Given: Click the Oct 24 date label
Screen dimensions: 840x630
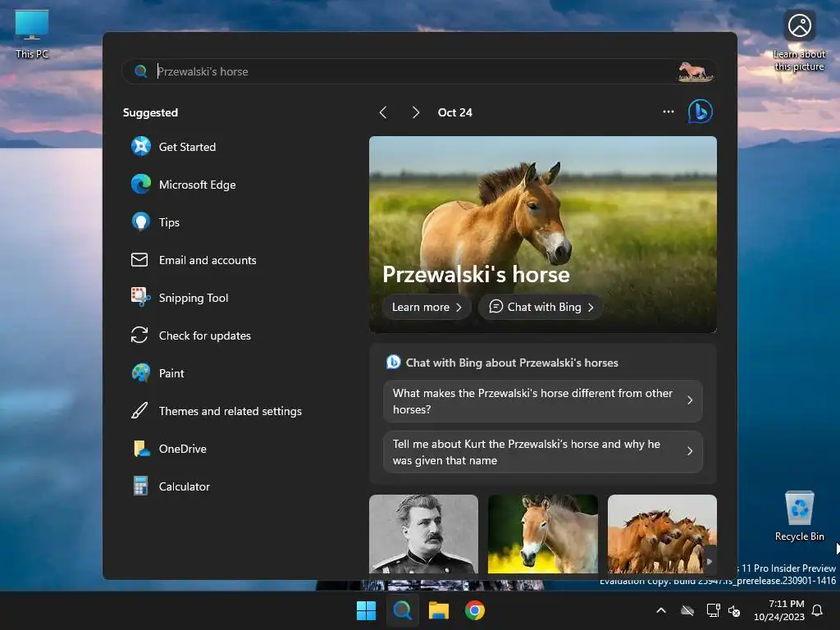Looking at the screenshot, I should [454, 112].
